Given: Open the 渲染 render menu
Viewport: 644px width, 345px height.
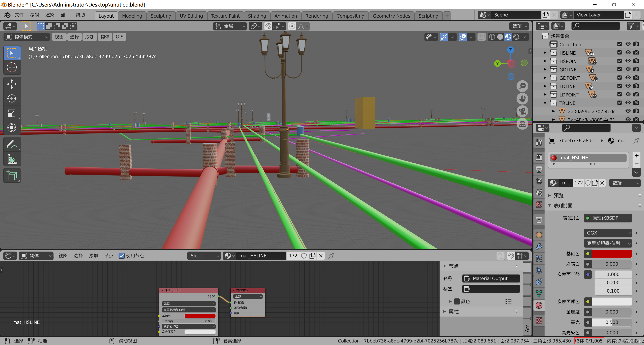Looking at the screenshot, I should [x=50, y=15].
